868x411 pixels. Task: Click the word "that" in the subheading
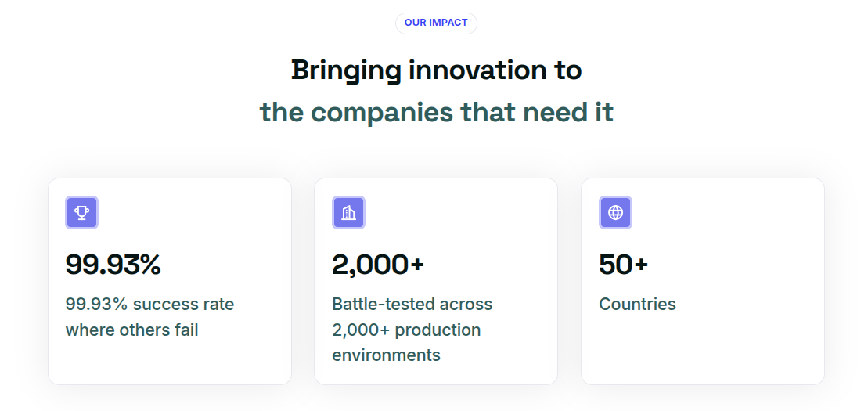(488, 112)
